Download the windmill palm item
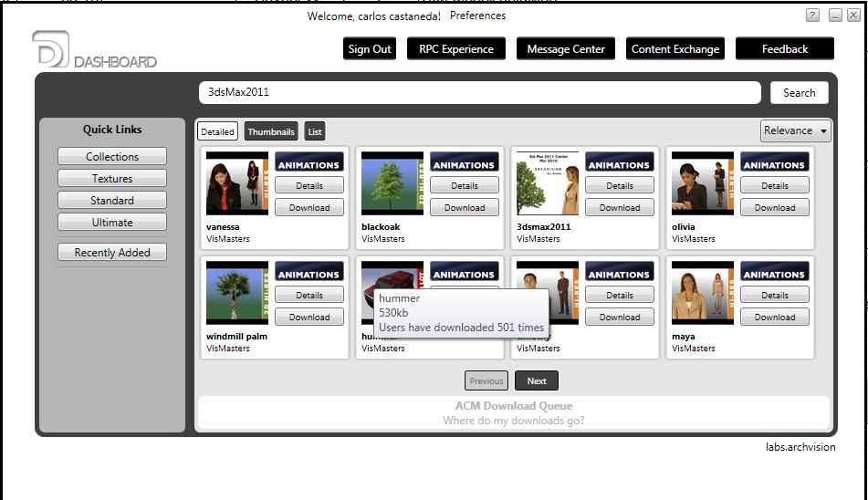The height and width of the screenshot is (500, 868). pyautogui.click(x=309, y=317)
